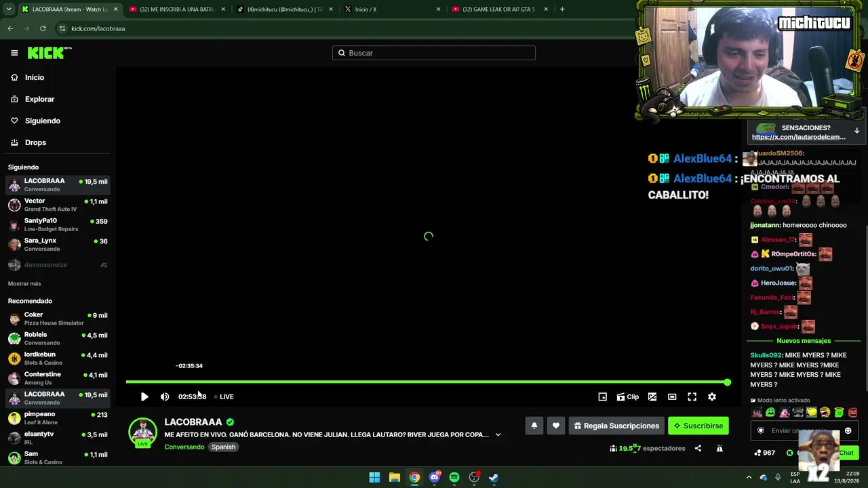Open SantyPa10's channel in the sidebar
The width and height of the screenshot is (868, 488).
[x=58, y=224]
